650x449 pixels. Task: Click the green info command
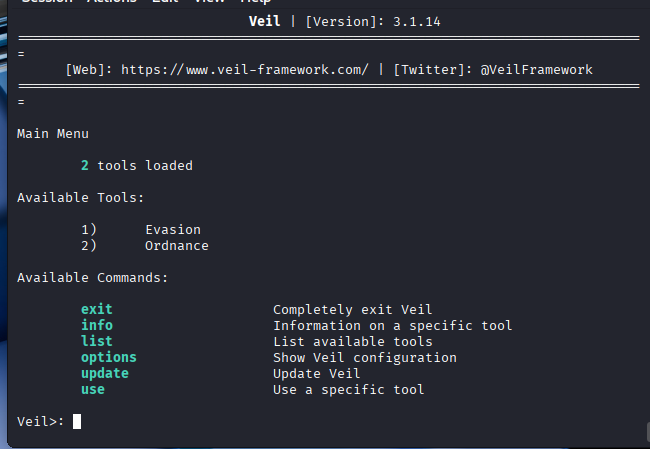coord(97,326)
